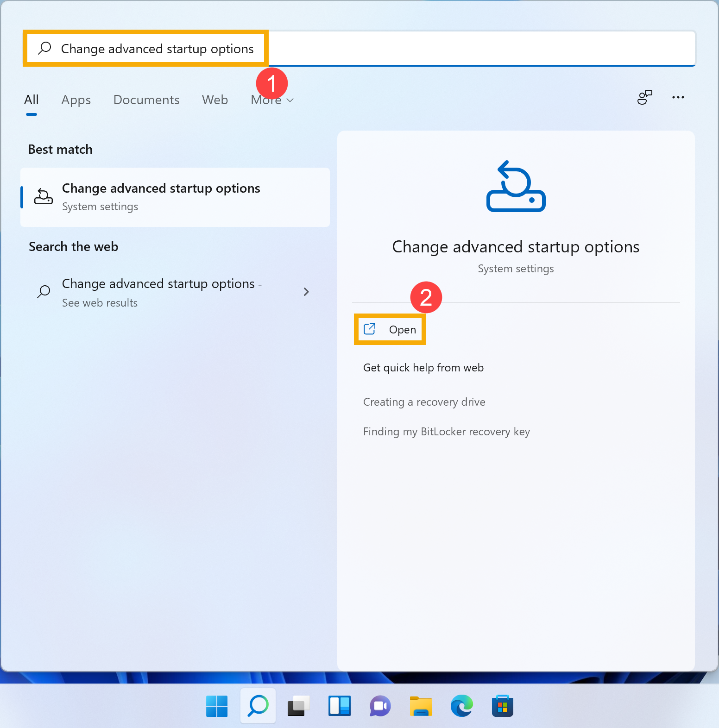This screenshot has width=719, height=728.
Task: Click the external-link icon next to Open
Action: coord(370,329)
